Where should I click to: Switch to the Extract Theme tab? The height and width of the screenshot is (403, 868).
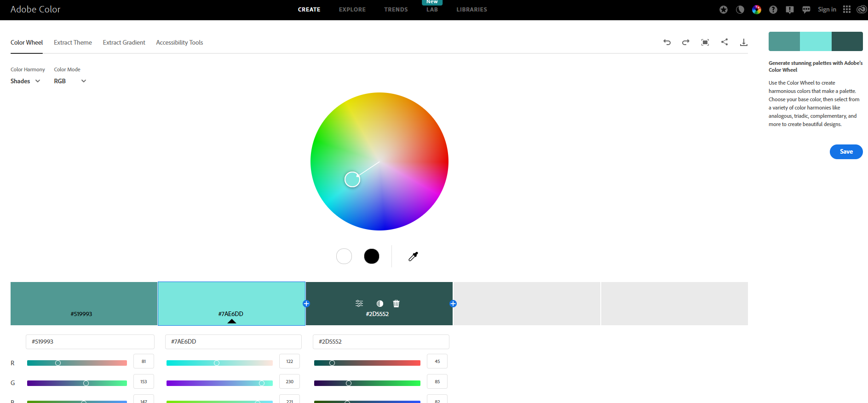(x=73, y=42)
